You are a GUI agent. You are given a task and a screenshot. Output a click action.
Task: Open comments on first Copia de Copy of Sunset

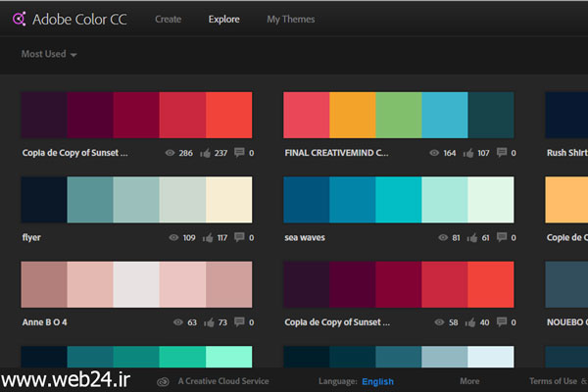point(239,152)
